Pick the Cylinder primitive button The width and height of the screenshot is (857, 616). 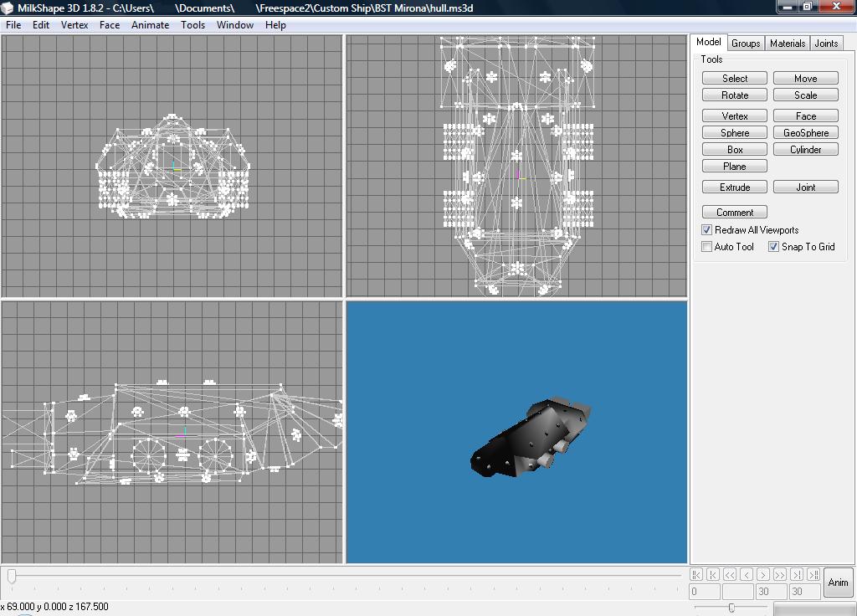(806, 150)
